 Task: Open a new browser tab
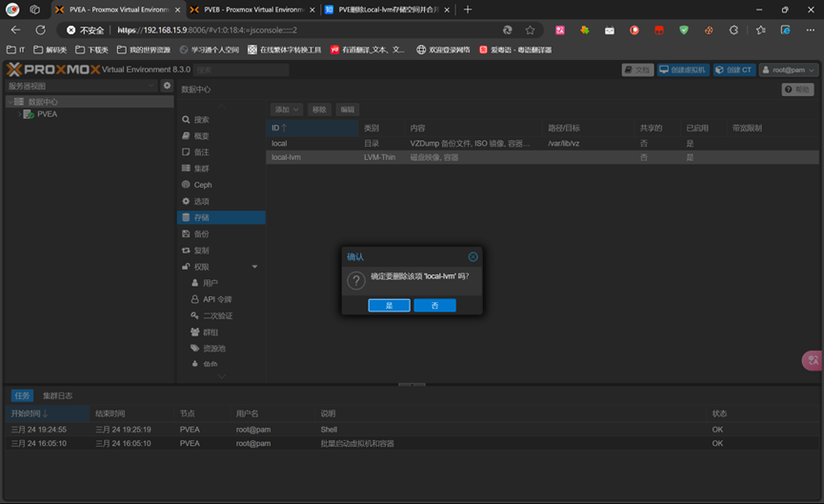click(x=468, y=10)
